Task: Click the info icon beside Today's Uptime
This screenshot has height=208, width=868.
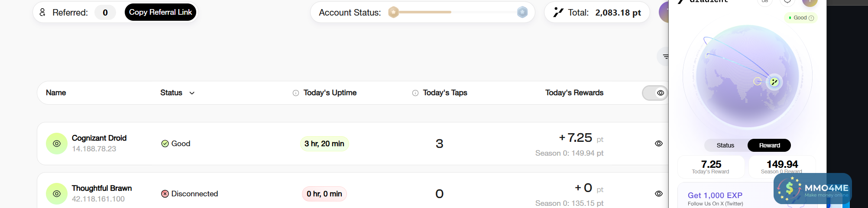Action: point(296,93)
